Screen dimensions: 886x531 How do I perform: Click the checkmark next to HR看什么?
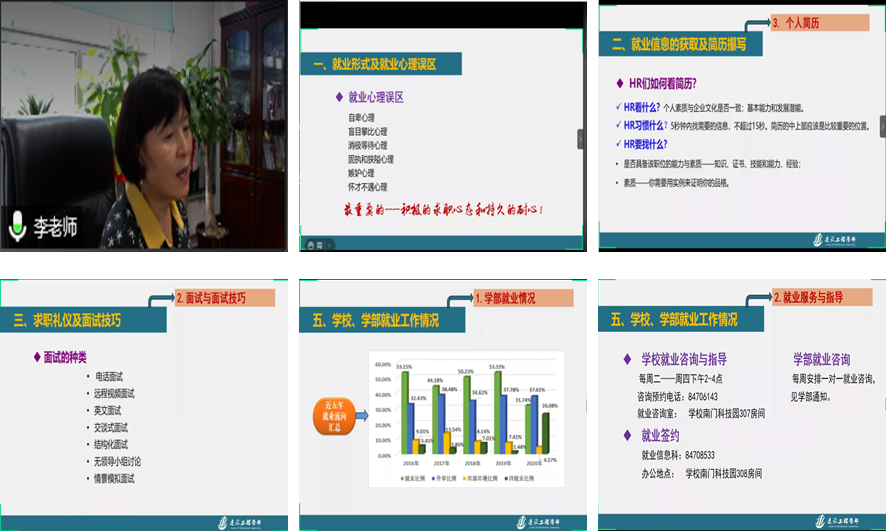pos(617,107)
